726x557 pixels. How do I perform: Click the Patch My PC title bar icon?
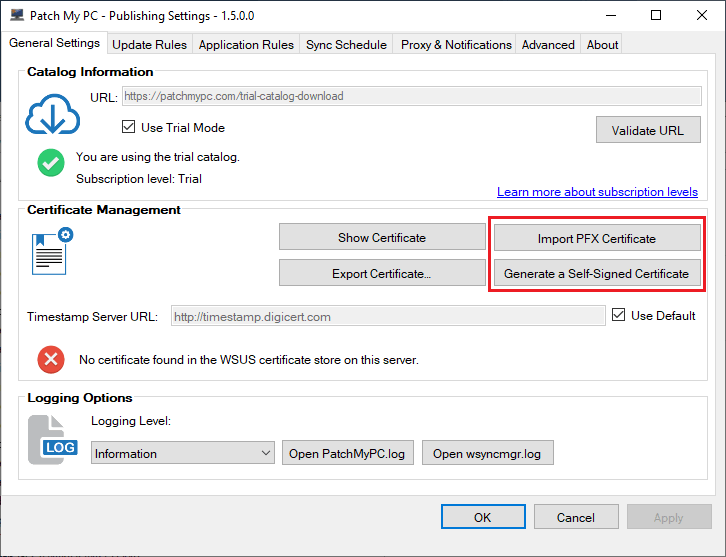point(17,15)
